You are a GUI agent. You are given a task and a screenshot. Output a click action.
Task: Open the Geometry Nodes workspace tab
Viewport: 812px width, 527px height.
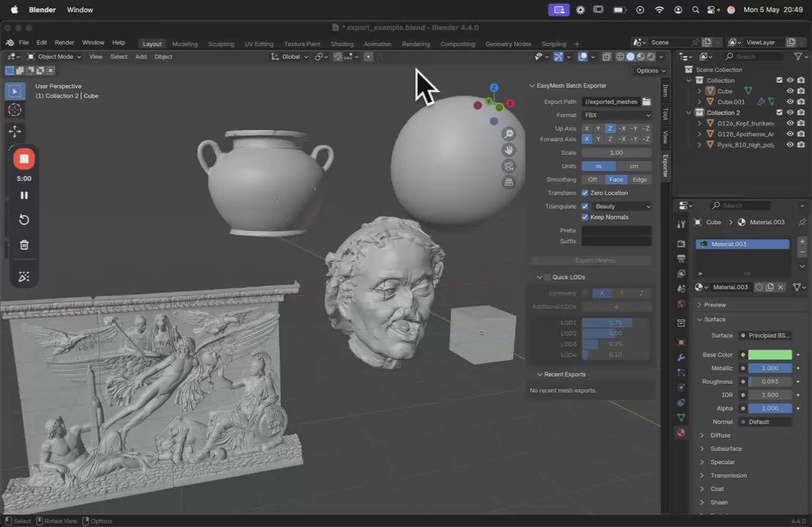508,44
